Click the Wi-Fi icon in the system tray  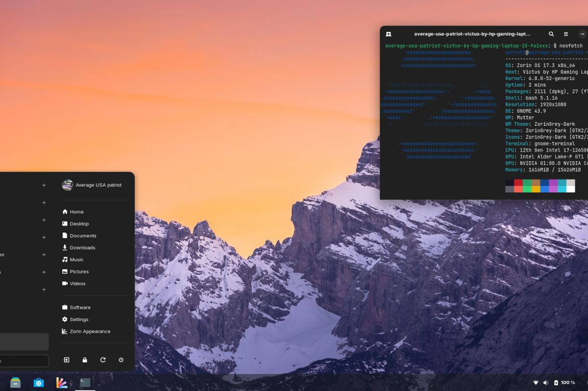[534, 383]
